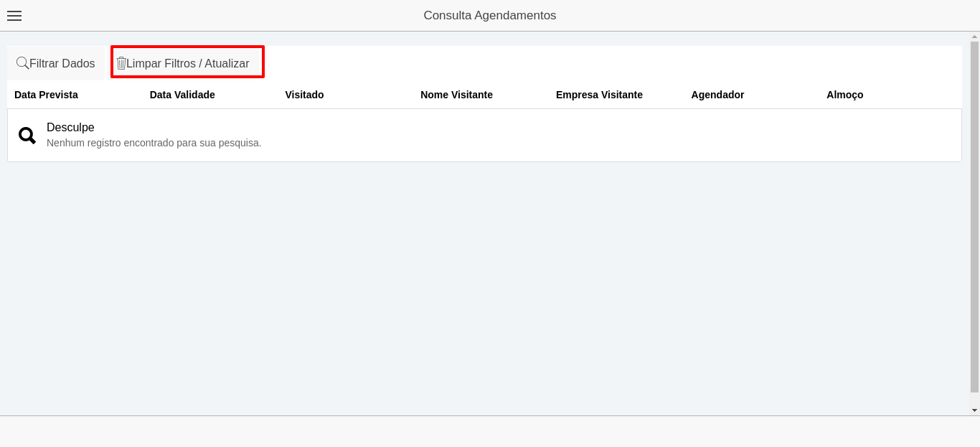Open the Filtrar Dados filter button
Screen dimensions: 980x447
pos(56,63)
